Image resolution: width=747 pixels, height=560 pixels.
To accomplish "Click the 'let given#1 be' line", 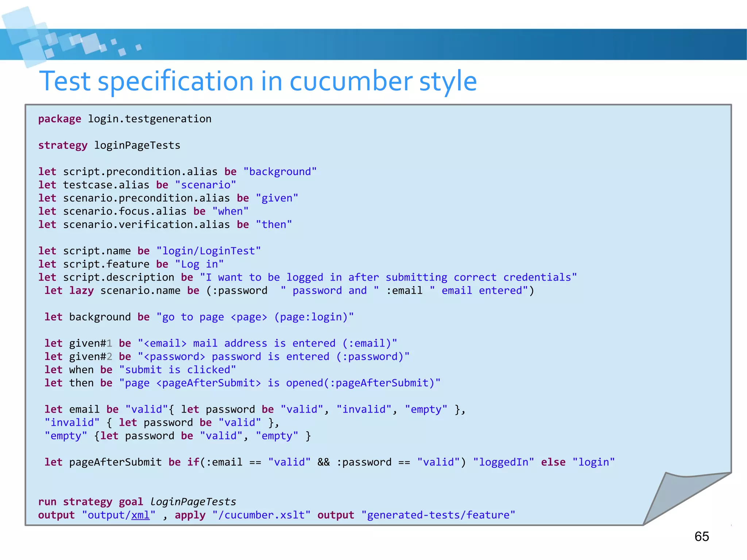I will [x=221, y=344].
